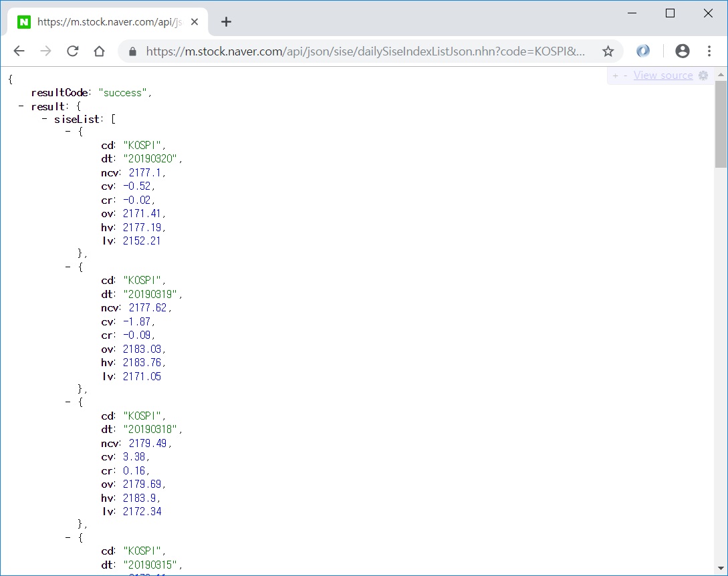
Task: View site security lock info
Action: pyautogui.click(x=132, y=51)
